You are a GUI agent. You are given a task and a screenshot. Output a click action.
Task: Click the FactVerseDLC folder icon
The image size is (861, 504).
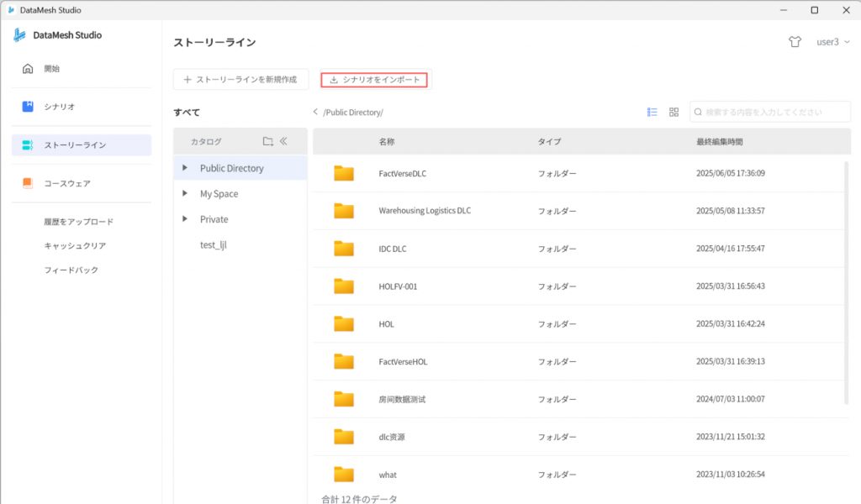[343, 173]
